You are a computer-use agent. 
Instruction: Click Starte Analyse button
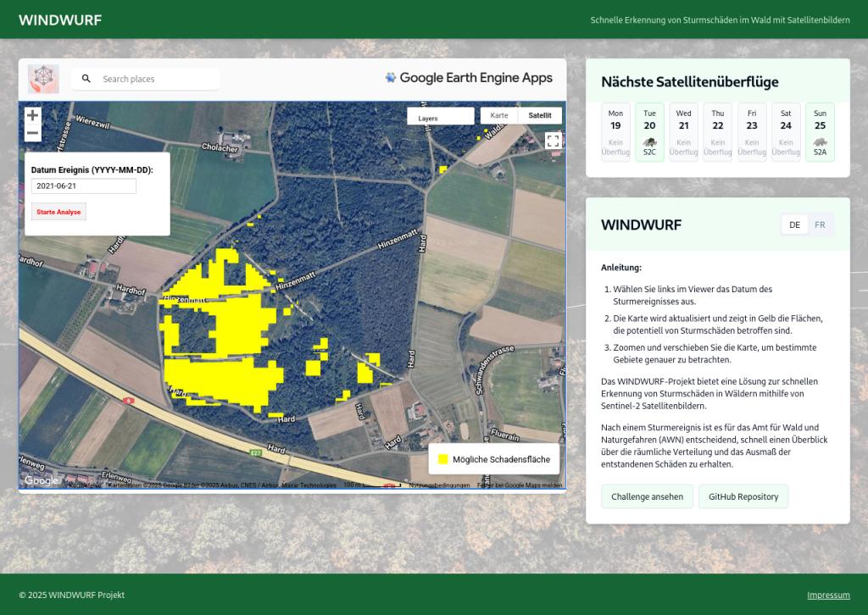[x=58, y=212]
